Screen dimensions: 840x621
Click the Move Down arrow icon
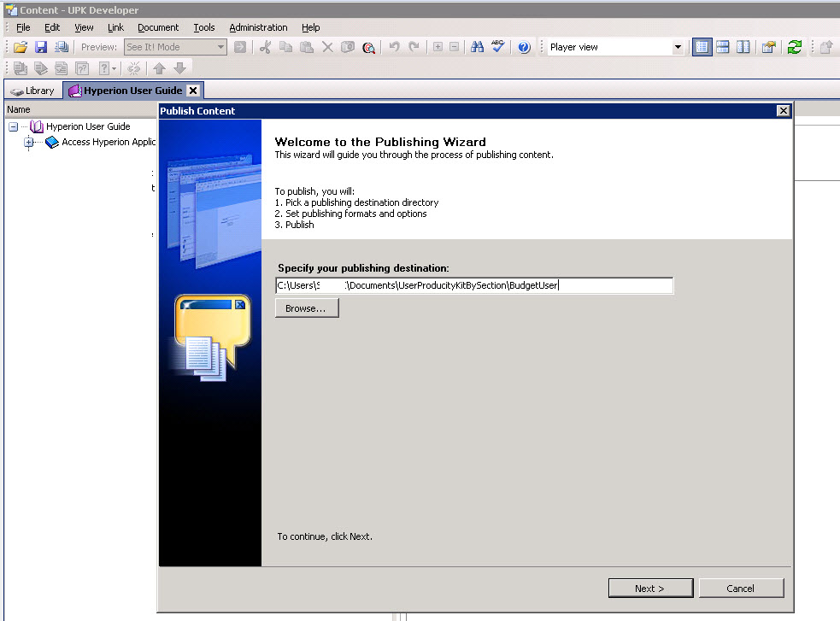180,68
